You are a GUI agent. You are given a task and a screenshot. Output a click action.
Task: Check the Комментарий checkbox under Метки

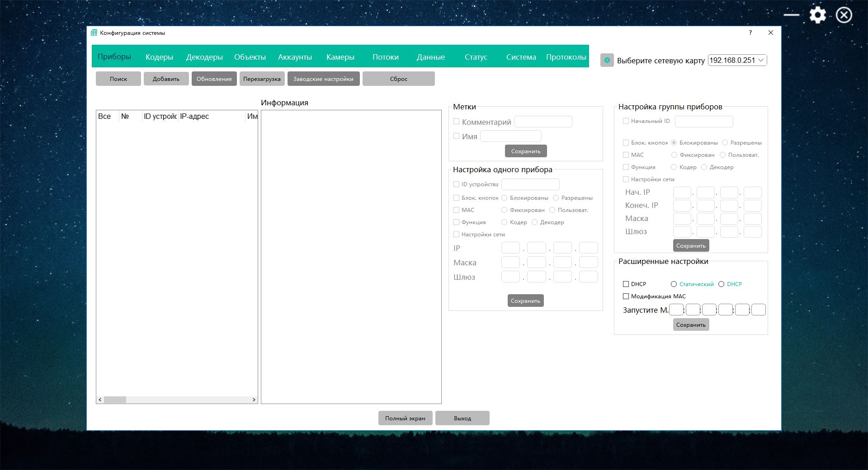[x=457, y=122]
